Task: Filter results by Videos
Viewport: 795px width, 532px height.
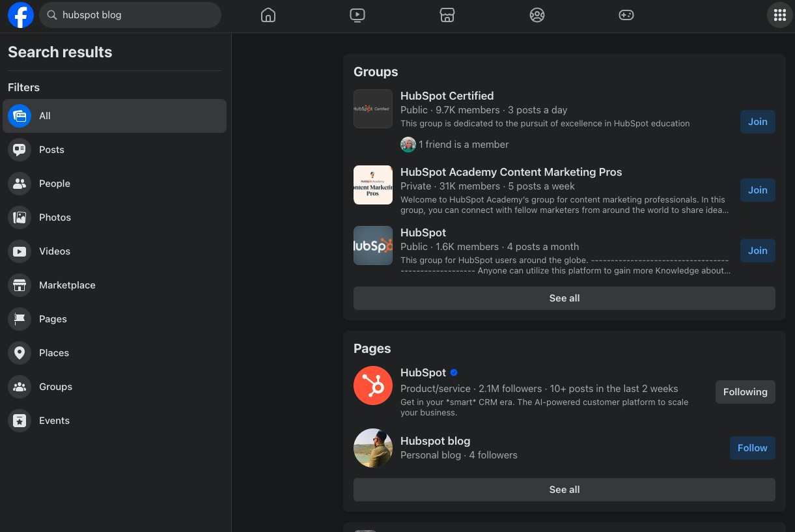Action: coord(55,251)
